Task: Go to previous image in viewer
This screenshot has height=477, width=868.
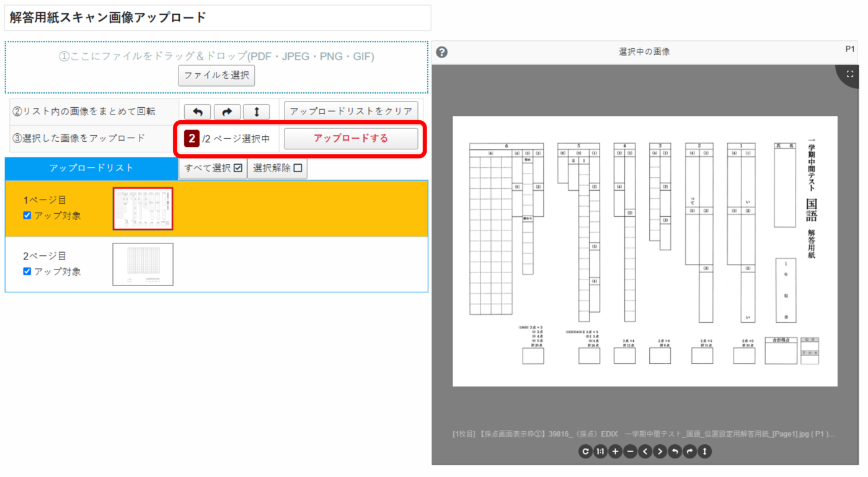Action: click(x=645, y=452)
